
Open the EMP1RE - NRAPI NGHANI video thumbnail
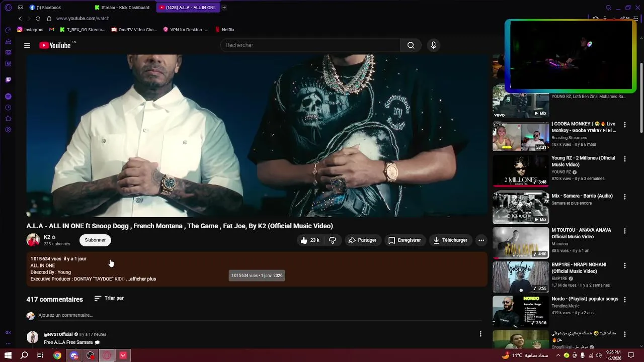521,277
